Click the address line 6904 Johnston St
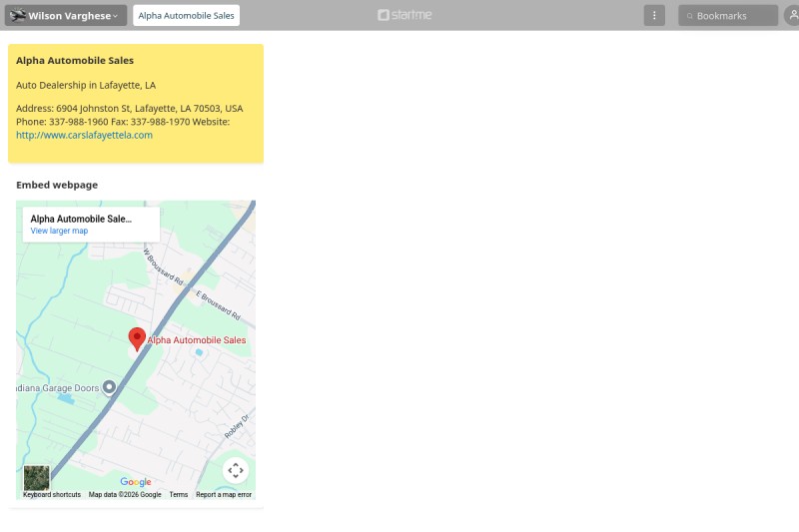Viewport: 799px width, 532px height. coord(130,109)
